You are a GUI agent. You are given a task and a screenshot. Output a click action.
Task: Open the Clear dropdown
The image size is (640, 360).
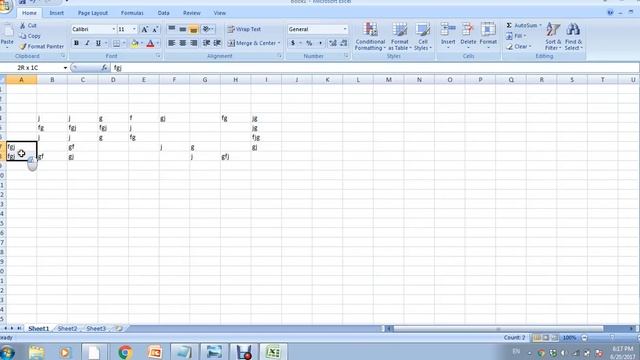click(x=518, y=47)
